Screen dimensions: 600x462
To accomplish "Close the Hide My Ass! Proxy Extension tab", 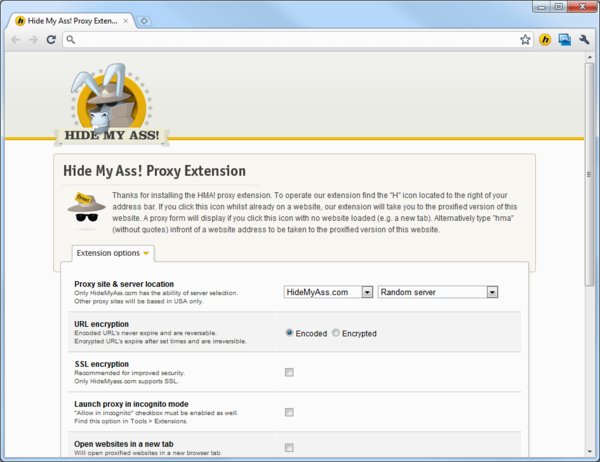I will (x=126, y=21).
